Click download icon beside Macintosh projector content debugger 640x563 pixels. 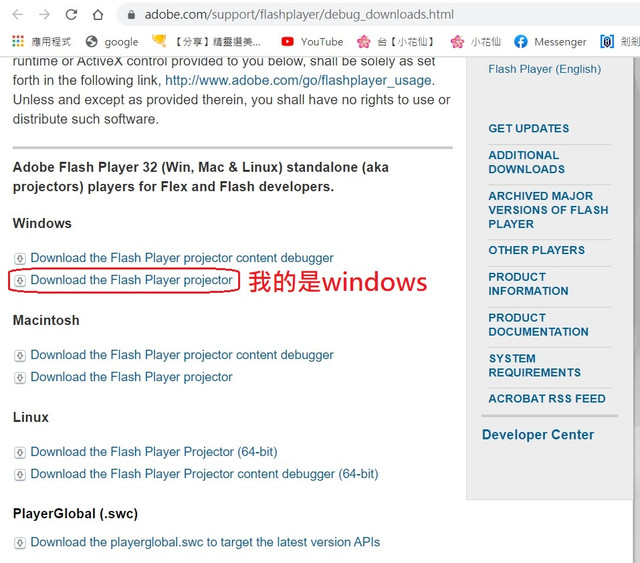click(20, 356)
